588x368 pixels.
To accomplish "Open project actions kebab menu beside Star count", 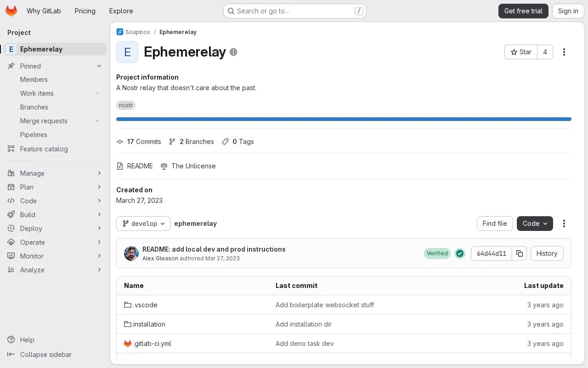I will click(564, 52).
